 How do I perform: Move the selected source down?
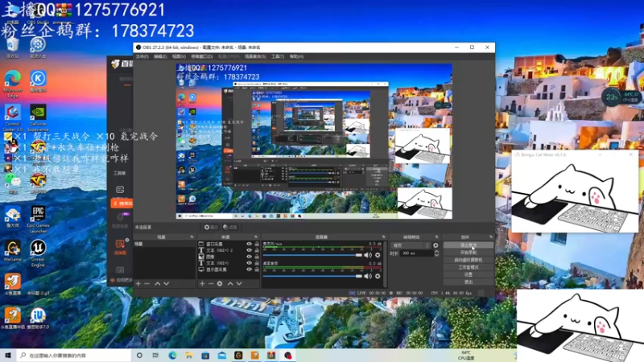239,284
